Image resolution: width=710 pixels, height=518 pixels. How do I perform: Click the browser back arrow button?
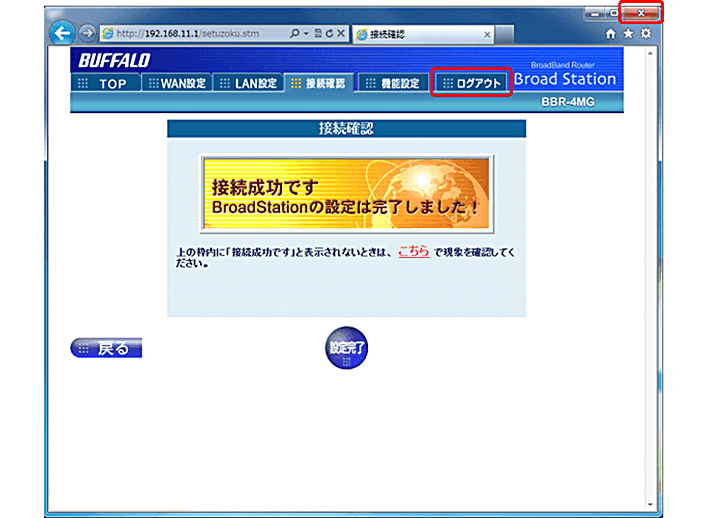click(62, 32)
